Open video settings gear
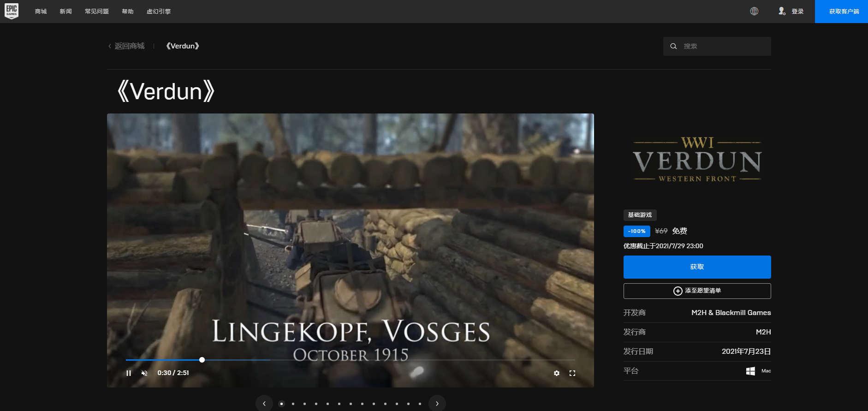This screenshot has height=411, width=868. (x=557, y=373)
